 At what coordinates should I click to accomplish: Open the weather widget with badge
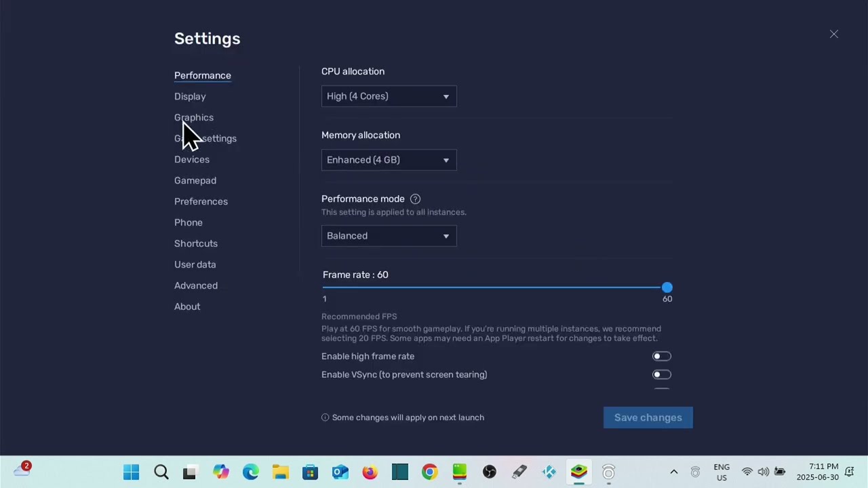(22, 469)
